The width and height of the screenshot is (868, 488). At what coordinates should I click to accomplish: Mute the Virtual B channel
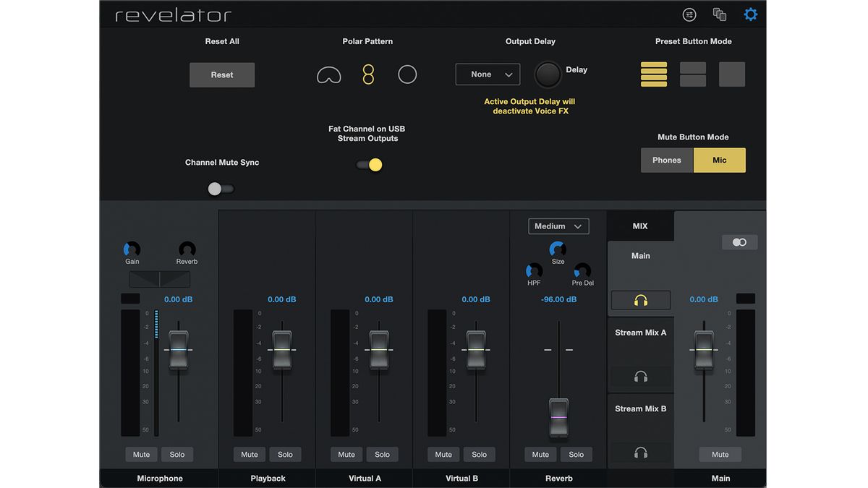tap(443, 455)
